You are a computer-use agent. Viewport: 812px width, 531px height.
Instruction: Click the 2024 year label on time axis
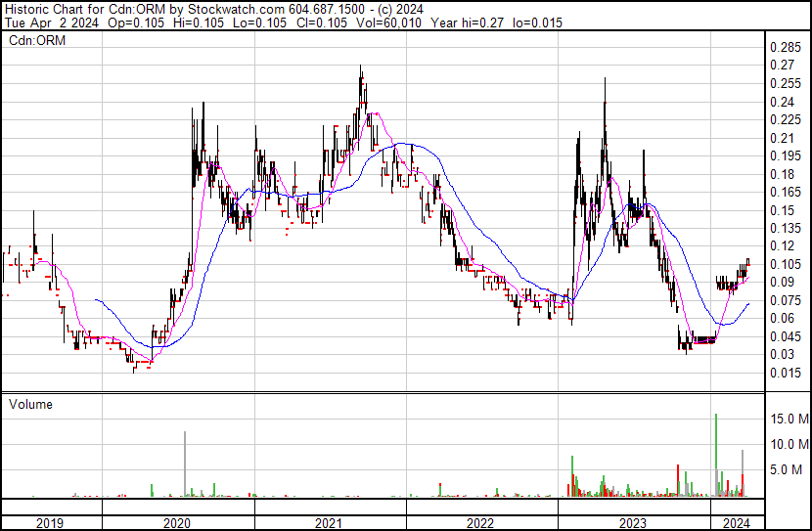pyautogui.click(x=737, y=523)
